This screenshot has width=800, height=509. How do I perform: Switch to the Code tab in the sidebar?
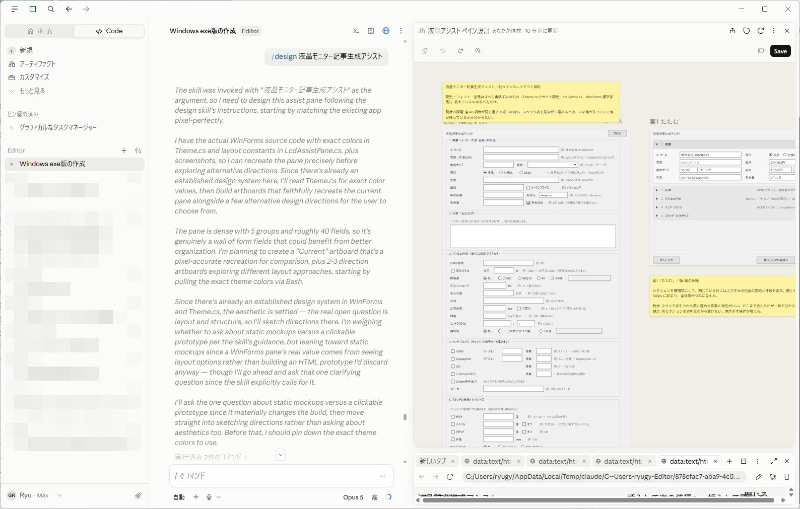(109, 31)
